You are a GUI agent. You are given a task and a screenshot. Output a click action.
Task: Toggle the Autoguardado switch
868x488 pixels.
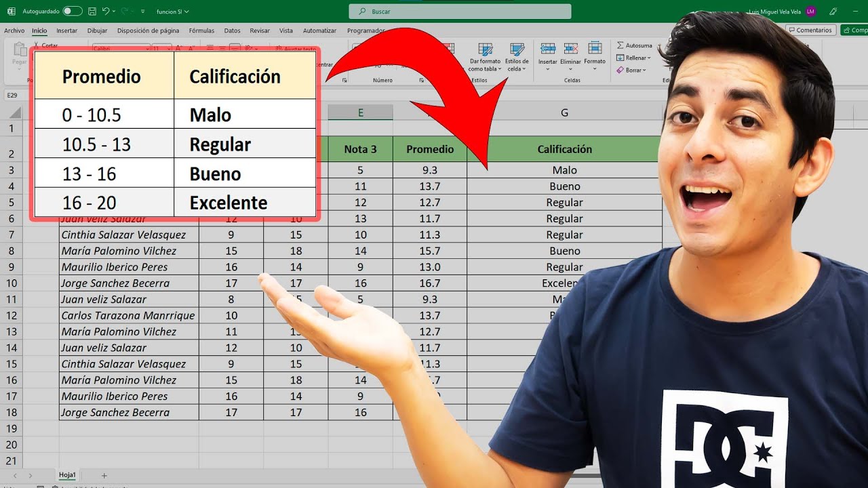72,12
